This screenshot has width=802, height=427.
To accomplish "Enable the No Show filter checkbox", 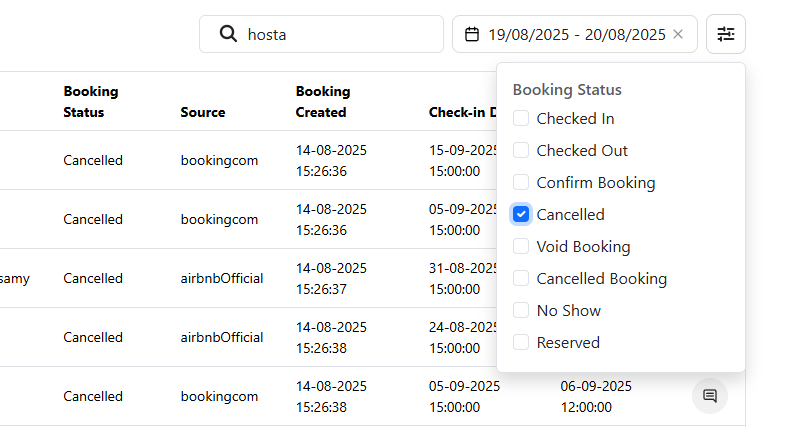I will pos(521,311).
